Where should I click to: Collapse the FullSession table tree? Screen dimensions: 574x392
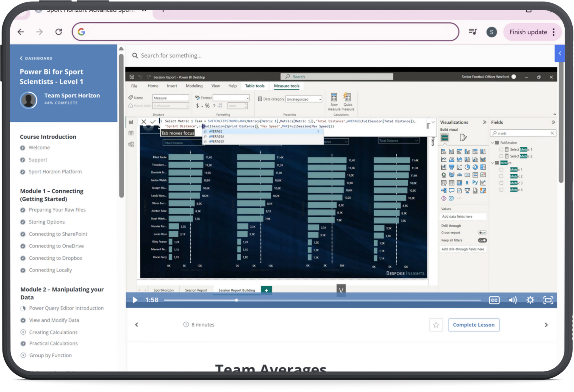pyautogui.click(x=493, y=143)
